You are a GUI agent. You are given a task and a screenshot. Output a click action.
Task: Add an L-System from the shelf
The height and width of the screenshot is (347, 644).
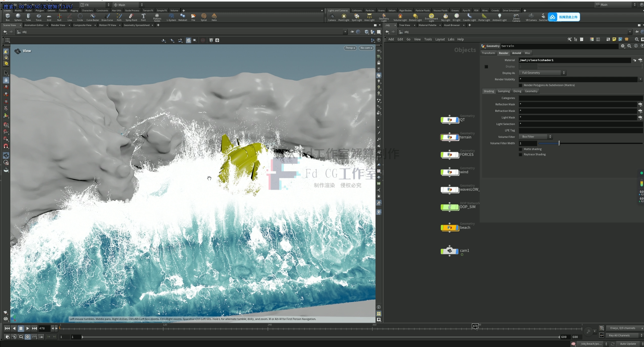point(171,17)
